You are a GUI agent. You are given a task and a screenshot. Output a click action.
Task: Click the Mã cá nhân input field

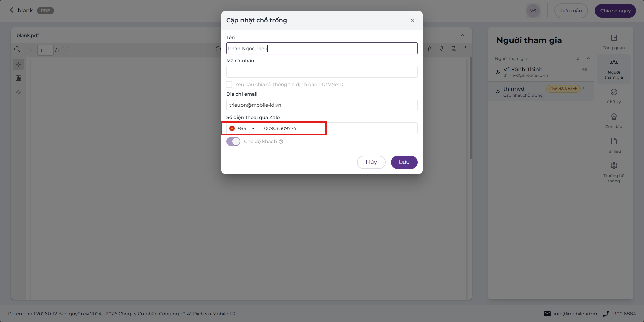pos(322,72)
